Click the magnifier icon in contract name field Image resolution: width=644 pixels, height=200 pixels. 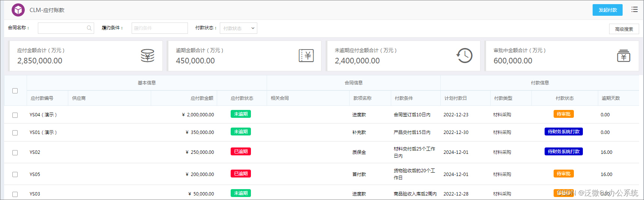click(89, 28)
